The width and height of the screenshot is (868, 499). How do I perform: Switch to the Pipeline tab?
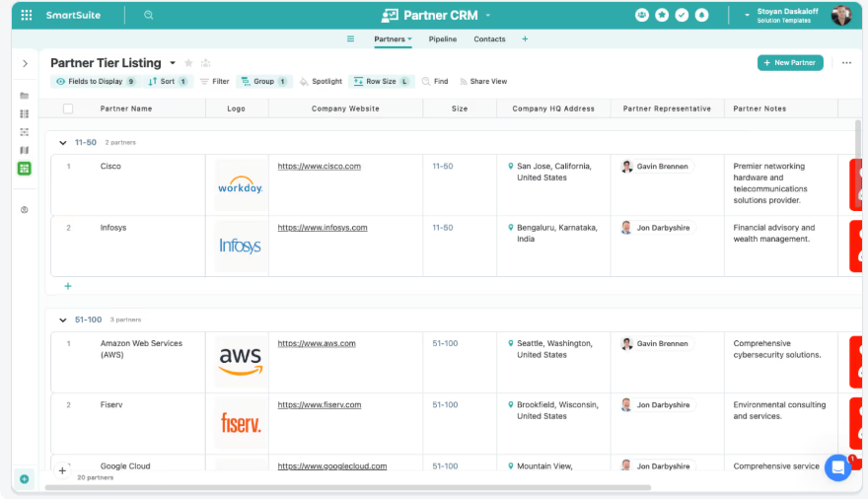point(442,38)
